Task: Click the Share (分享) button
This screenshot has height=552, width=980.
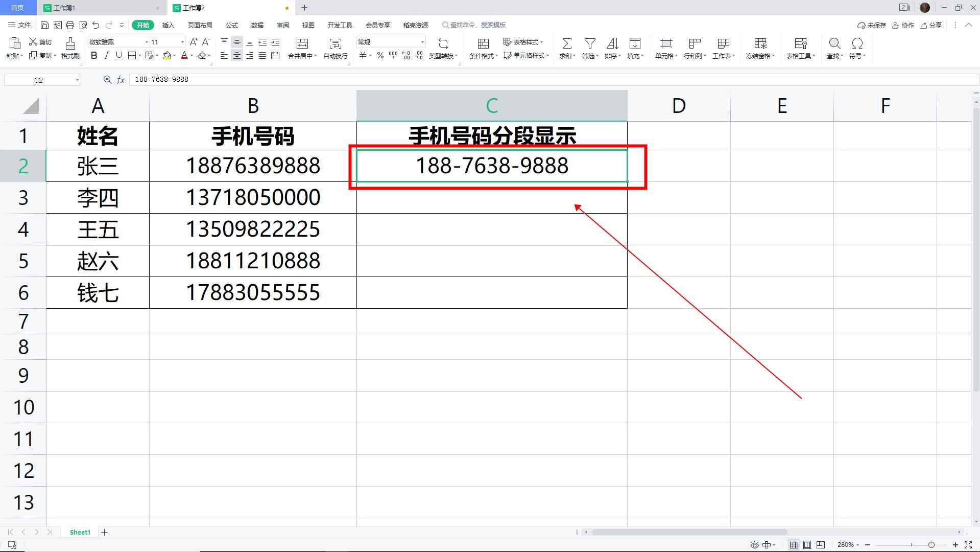Action: (931, 25)
